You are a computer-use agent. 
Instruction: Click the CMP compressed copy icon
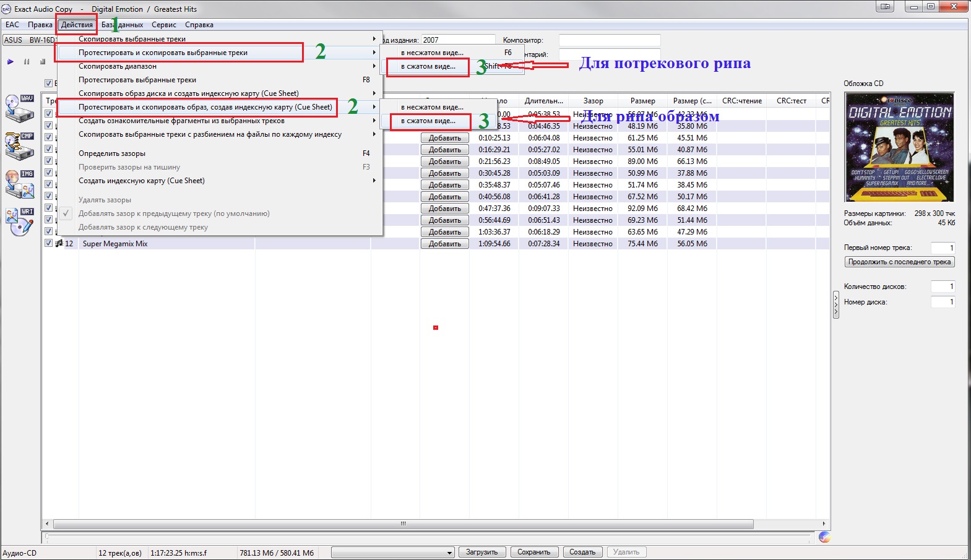click(19, 146)
